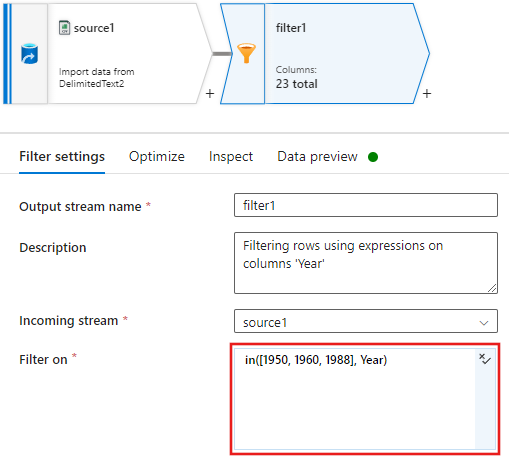Screen dimensions: 509x463
Task: Click the 'Filter on' label
Action: point(43,360)
